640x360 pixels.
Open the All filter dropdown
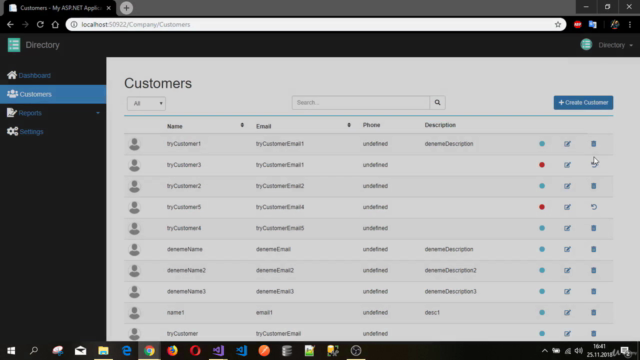(x=147, y=103)
